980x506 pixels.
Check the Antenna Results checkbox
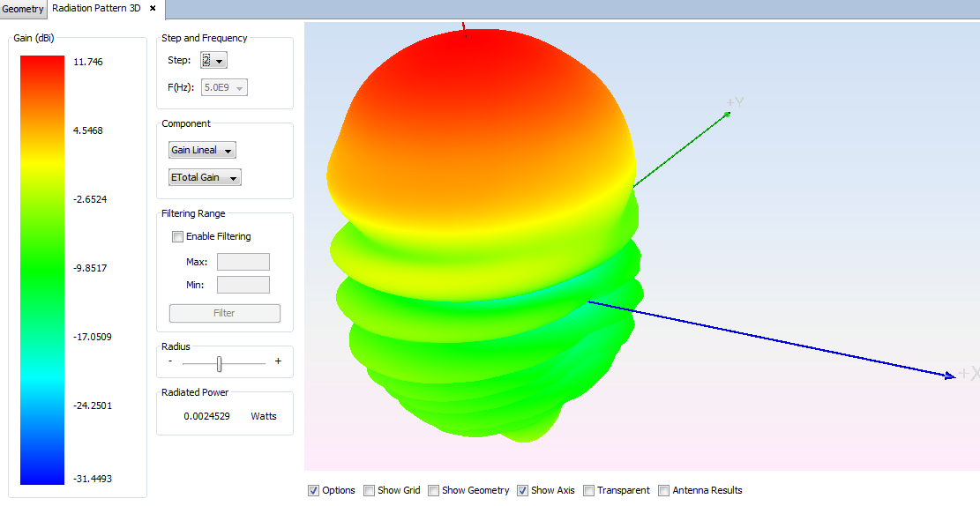(x=663, y=490)
